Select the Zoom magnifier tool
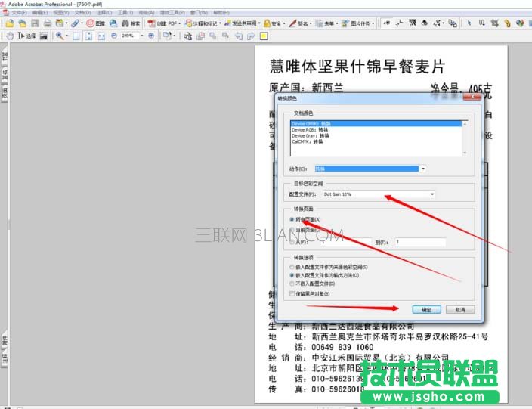The height and width of the screenshot is (409, 532). pos(60,36)
